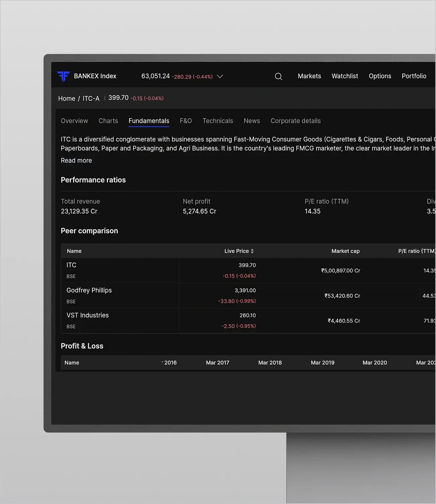The image size is (436, 504).
Task: Click the Name header in Profit & Loss
Action: (x=72, y=363)
